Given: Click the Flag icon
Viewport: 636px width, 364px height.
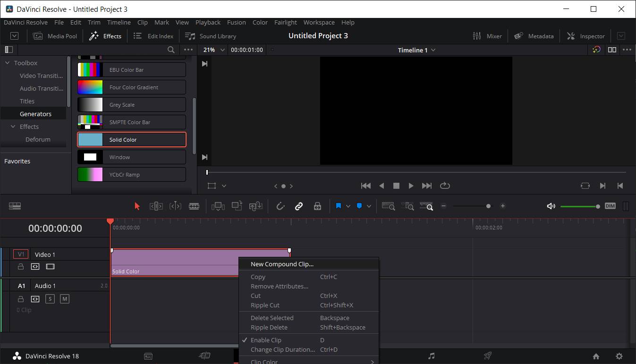Looking at the screenshot, I should 339,206.
